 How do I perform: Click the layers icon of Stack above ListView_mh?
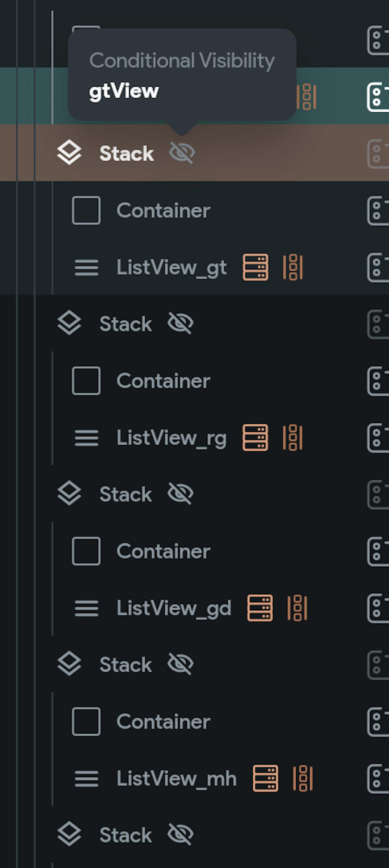69,664
